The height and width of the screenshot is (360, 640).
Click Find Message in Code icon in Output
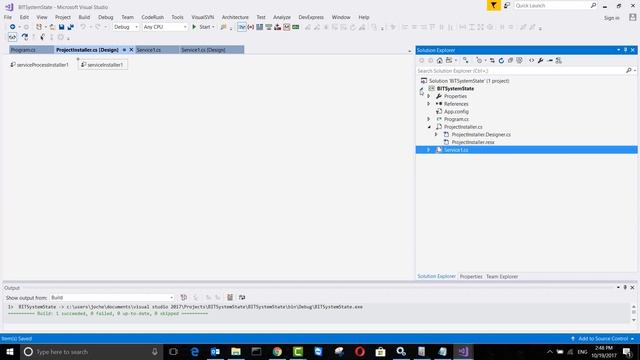coord(184,298)
